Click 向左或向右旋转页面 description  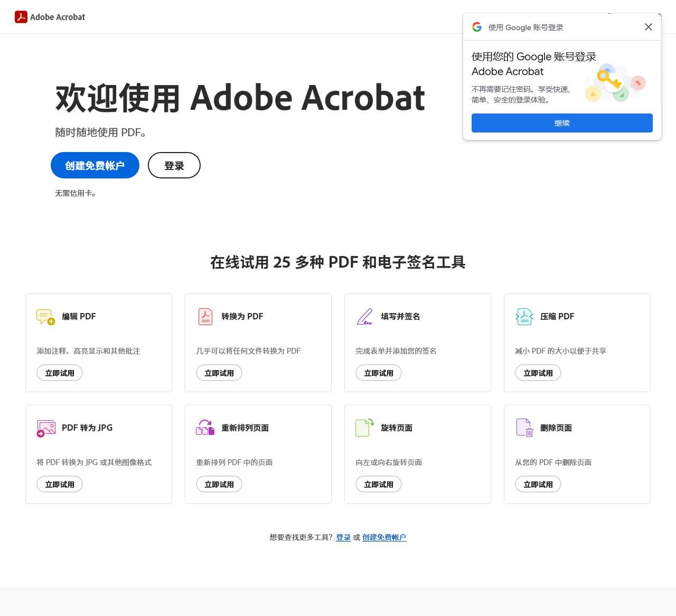389,462
